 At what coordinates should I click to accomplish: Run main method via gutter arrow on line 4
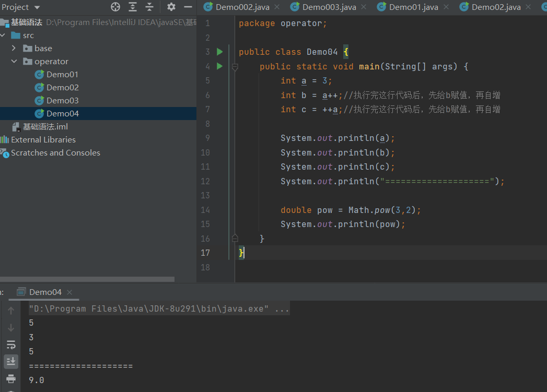(x=220, y=66)
